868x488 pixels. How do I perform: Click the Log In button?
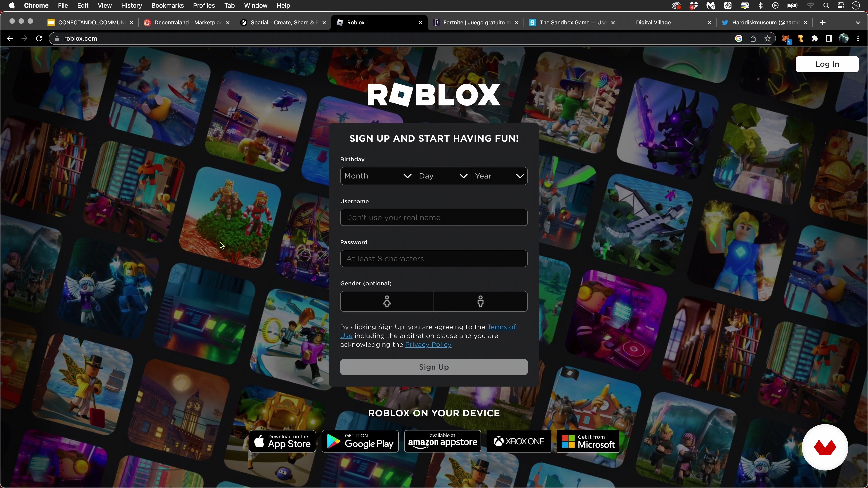tap(827, 64)
